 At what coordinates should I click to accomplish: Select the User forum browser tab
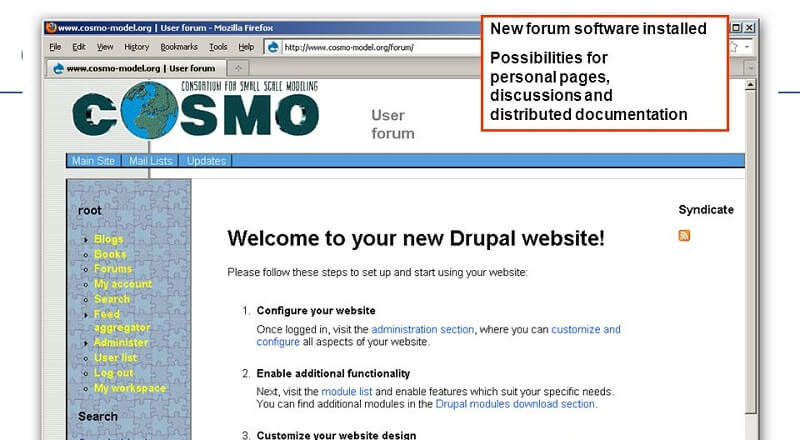click(136, 68)
